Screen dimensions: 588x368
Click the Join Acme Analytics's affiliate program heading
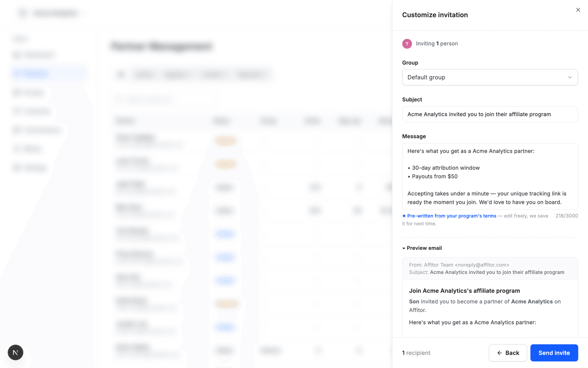(465, 291)
